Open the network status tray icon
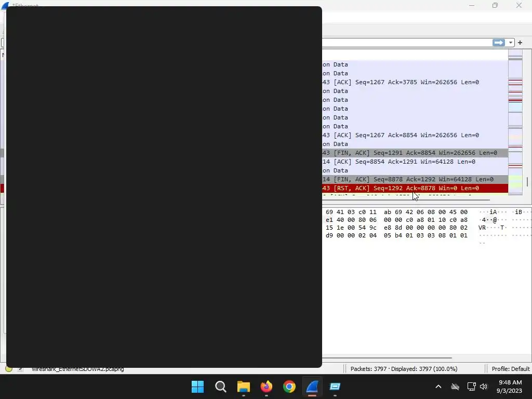532x399 pixels. click(x=471, y=387)
